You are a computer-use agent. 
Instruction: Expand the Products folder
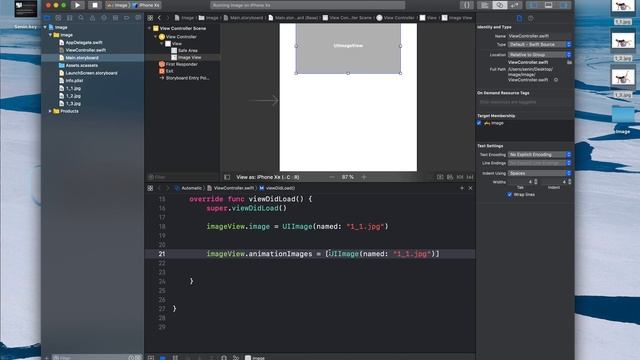pyautogui.click(x=50, y=111)
